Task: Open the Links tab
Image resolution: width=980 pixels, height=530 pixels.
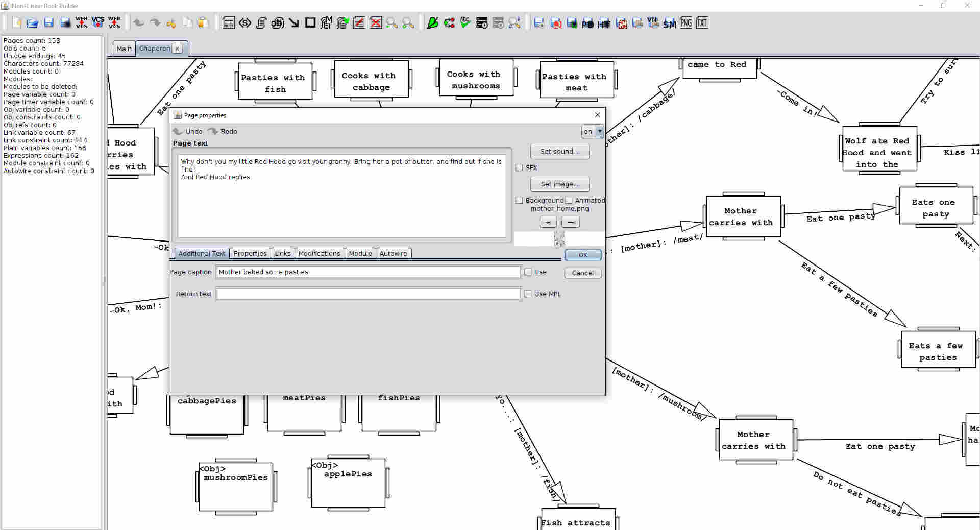Action: 282,253
